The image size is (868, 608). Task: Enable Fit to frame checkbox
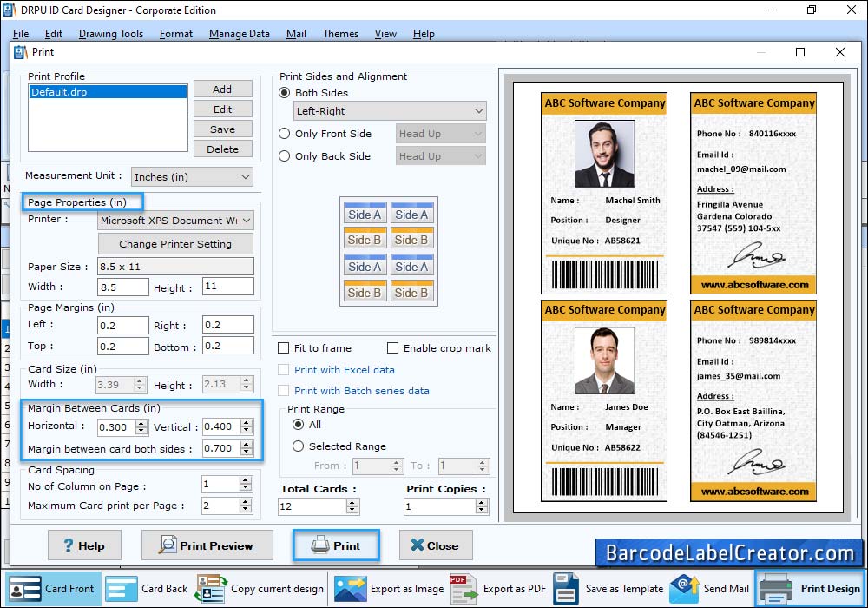284,347
